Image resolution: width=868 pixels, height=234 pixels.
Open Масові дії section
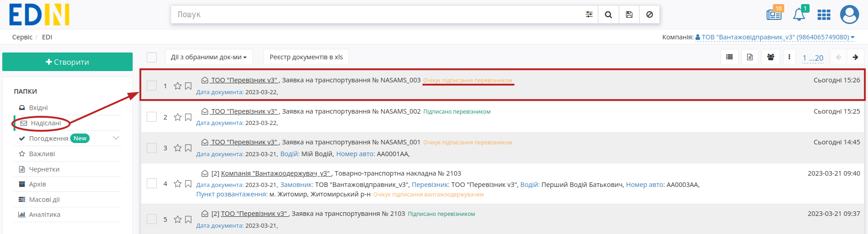pos(44,200)
